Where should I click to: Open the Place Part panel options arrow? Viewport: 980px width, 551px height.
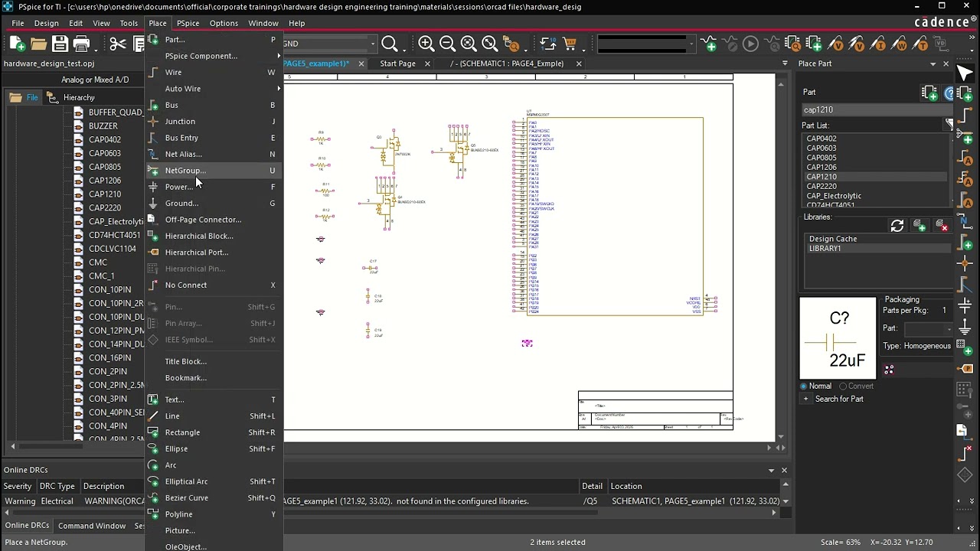pos(933,64)
